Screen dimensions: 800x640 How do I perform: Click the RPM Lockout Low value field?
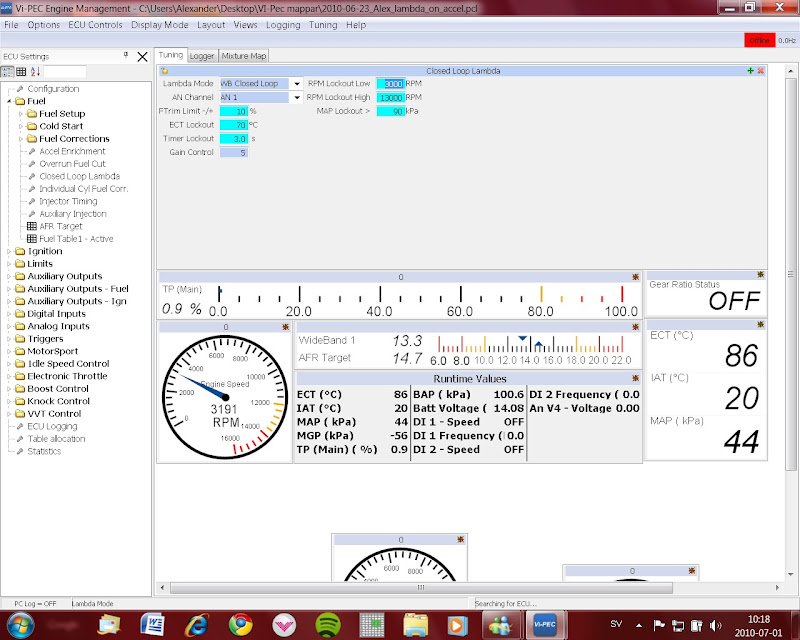tap(390, 84)
